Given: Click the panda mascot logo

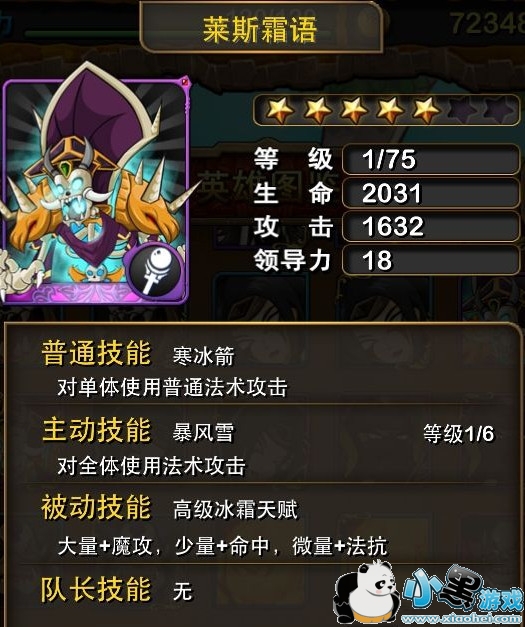Looking at the screenshot, I should pyautogui.click(x=366, y=592).
